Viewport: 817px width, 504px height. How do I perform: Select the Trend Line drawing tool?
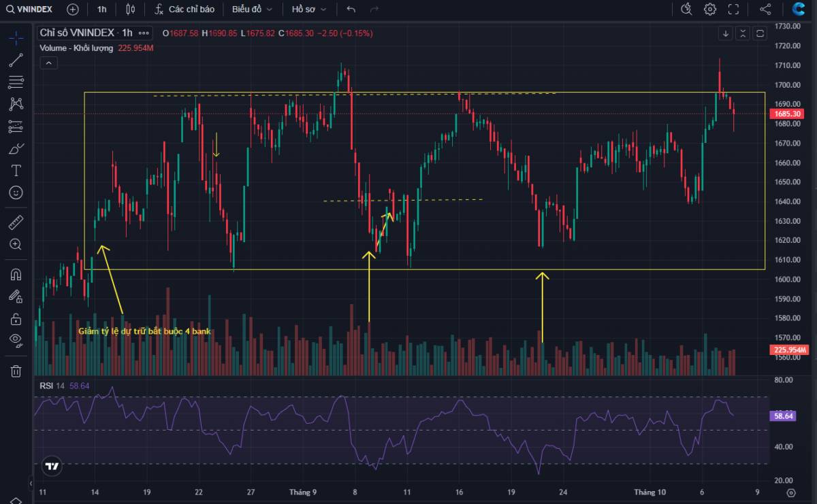15,61
